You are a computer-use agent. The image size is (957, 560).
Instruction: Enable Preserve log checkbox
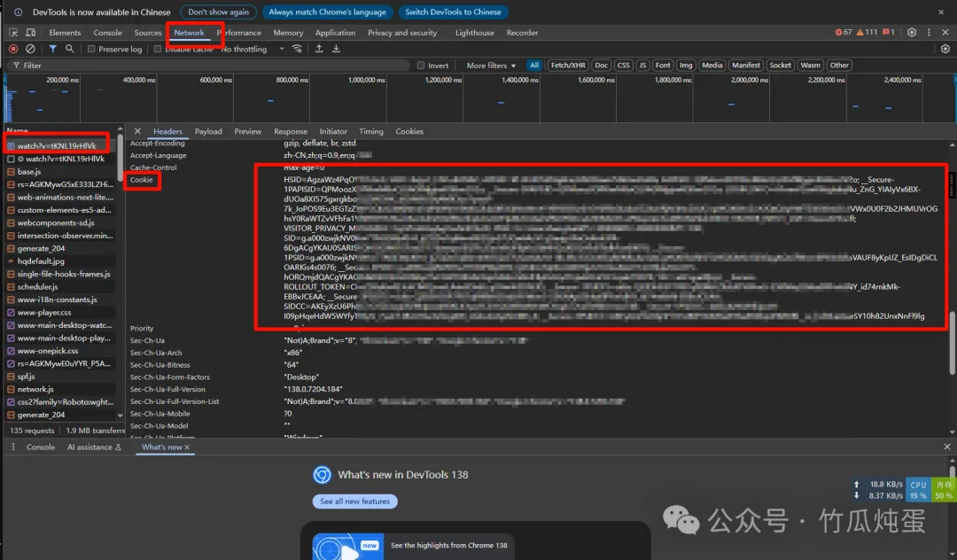[91, 49]
